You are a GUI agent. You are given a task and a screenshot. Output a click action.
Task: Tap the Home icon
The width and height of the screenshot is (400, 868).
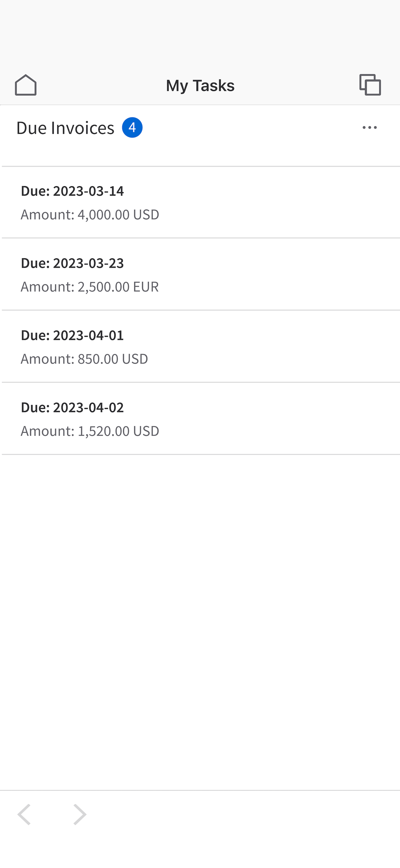click(26, 85)
